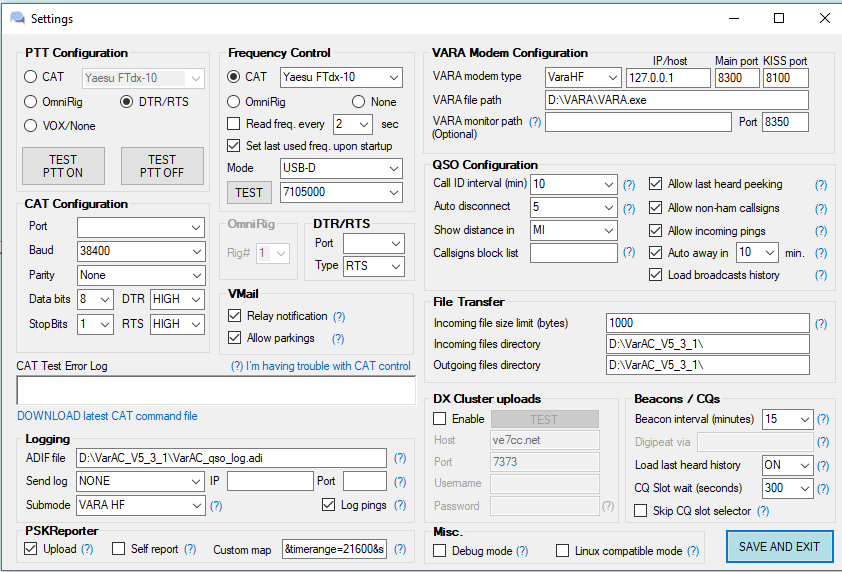Click help icon next to Relay notification

tap(339, 317)
